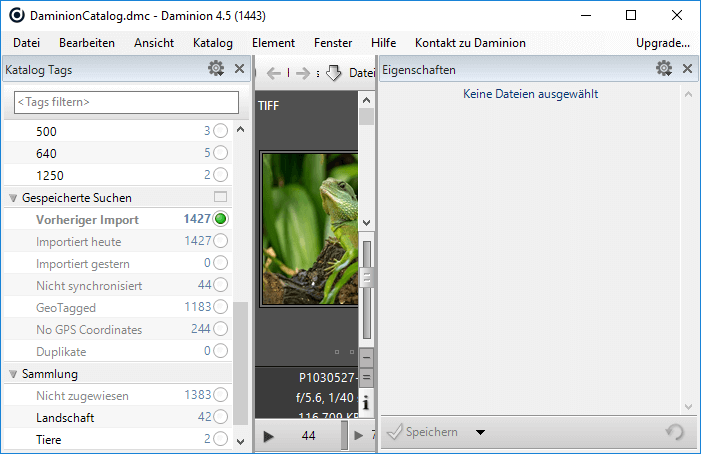Click the minus thumbnail size button
The height and width of the screenshot is (454, 701).
(367, 358)
